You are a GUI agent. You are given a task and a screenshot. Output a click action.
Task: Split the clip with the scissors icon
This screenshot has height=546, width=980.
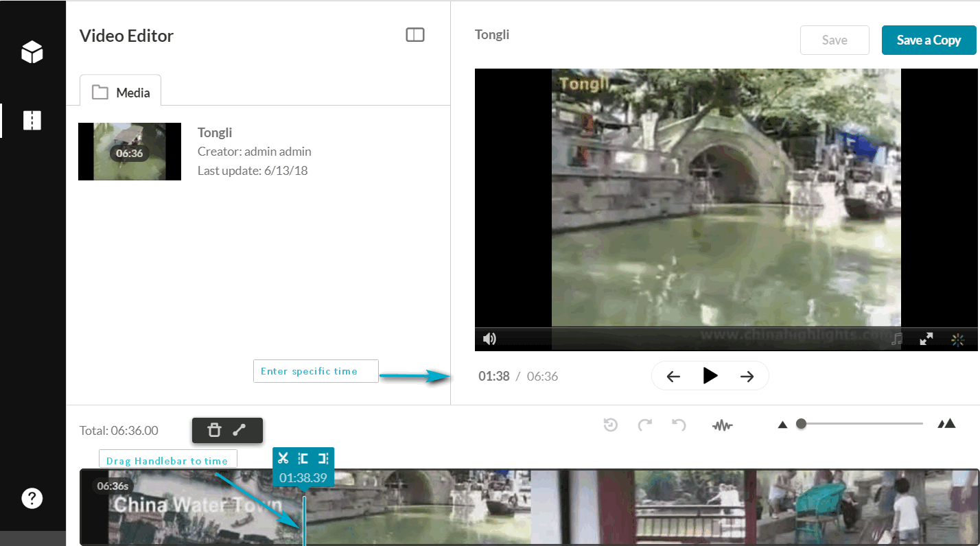(x=283, y=458)
